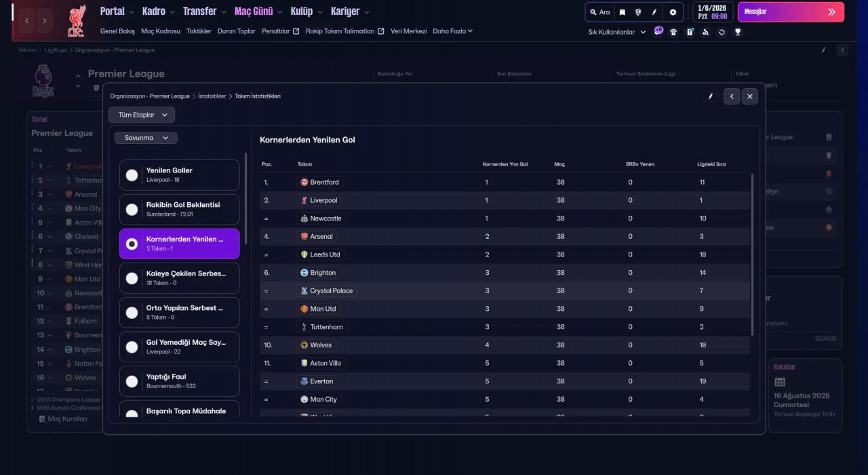Switch to Taktikler tab
This screenshot has width=868, height=475.
(199, 31)
